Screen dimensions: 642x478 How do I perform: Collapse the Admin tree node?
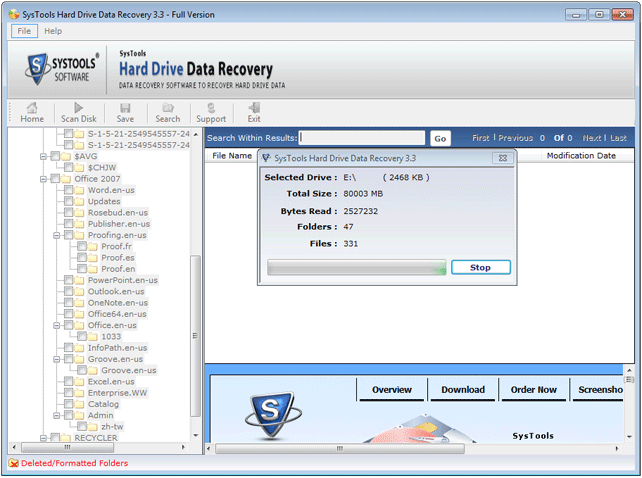click(x=57, y=415)
